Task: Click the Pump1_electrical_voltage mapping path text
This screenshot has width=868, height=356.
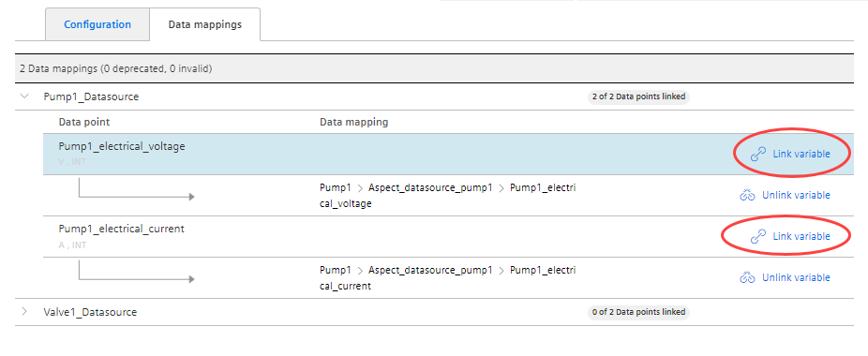Action: tap(447, 196)
